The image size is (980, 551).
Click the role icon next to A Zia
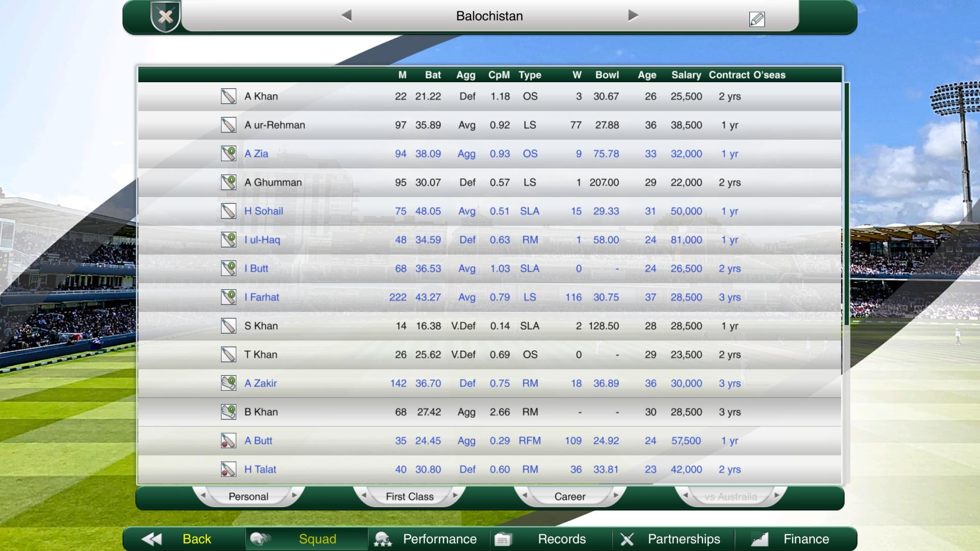[229, 154]
